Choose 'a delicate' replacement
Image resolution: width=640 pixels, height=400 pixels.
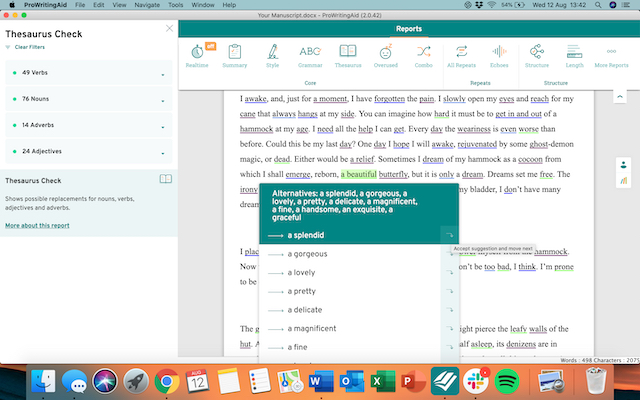(305, 310)
